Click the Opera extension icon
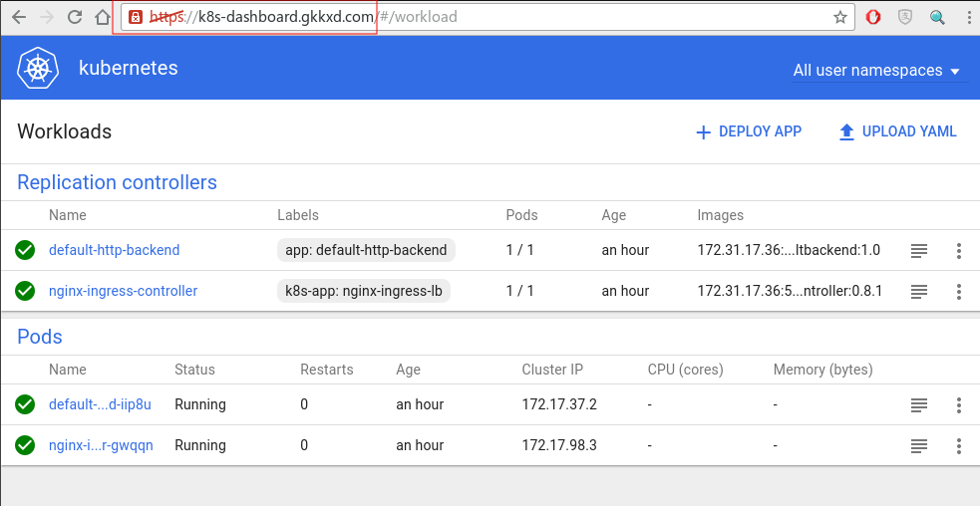 (873, 17)
